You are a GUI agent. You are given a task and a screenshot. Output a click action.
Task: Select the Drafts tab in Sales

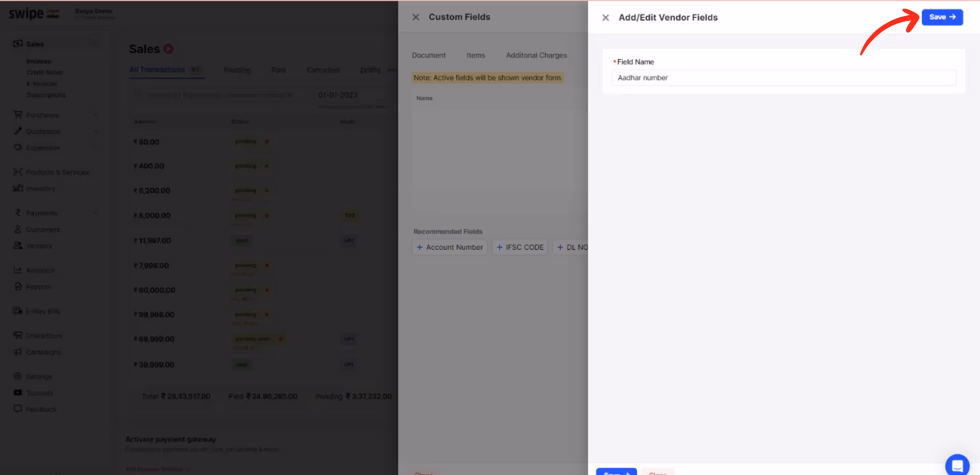(370, 70)
